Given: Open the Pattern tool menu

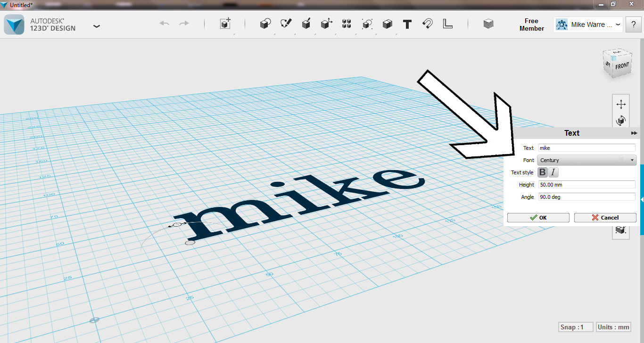Looking at the screenshot, I should point(347,24).
